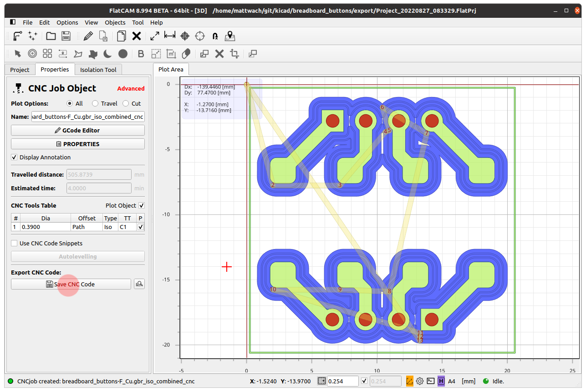The width and height of the screenshot is (586, 392).
Task: Click the grid X value field showing 0.254
Action: [342, 381]
